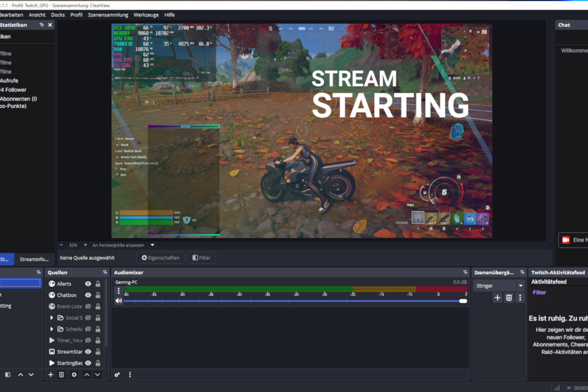The image size is (588, 392).
Task: Open the Szenensammlung menu
Action: click(108, 15)
